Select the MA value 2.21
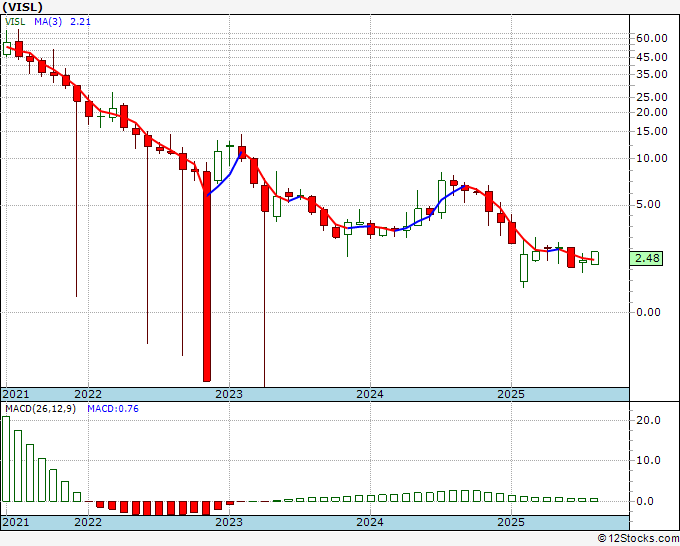Image resolution: width=680 pixels, height=546 pixels. click(80, 21)
